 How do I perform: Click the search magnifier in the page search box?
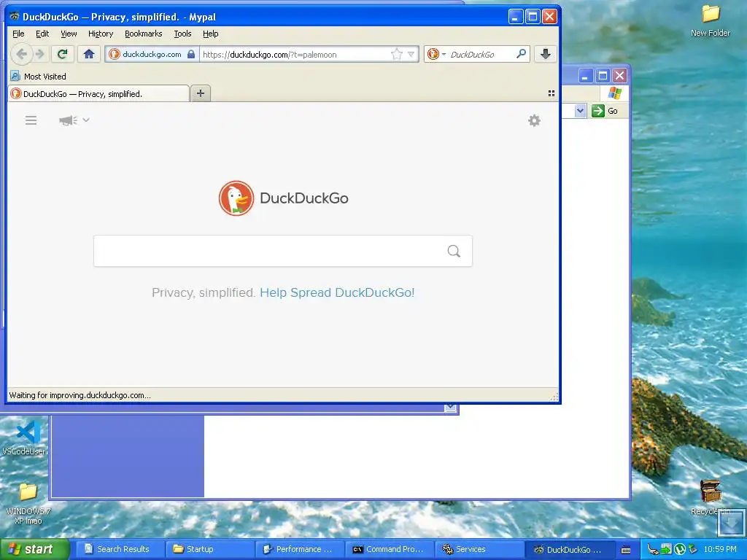tap(454, 251)
